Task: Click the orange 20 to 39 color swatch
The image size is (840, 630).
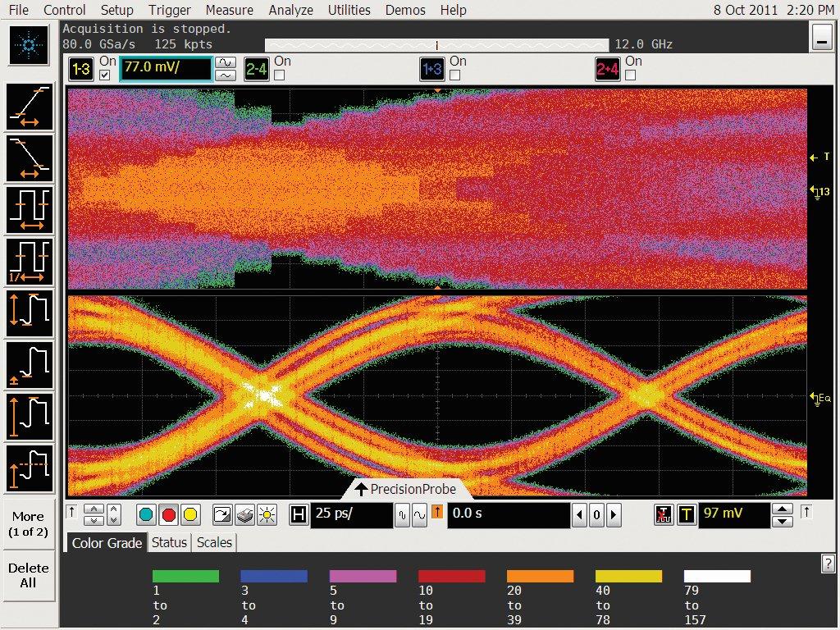Action: tap(540, 576)
